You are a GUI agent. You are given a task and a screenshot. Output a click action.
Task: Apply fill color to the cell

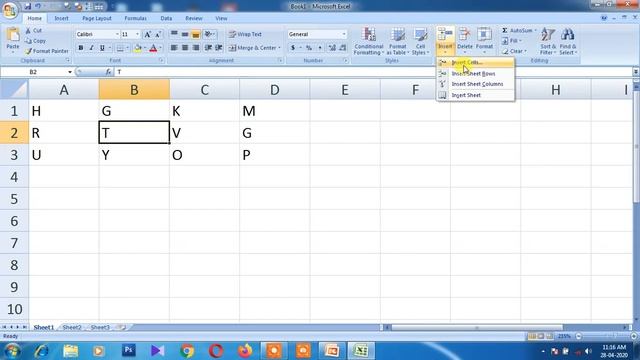[x=138, y=48]
